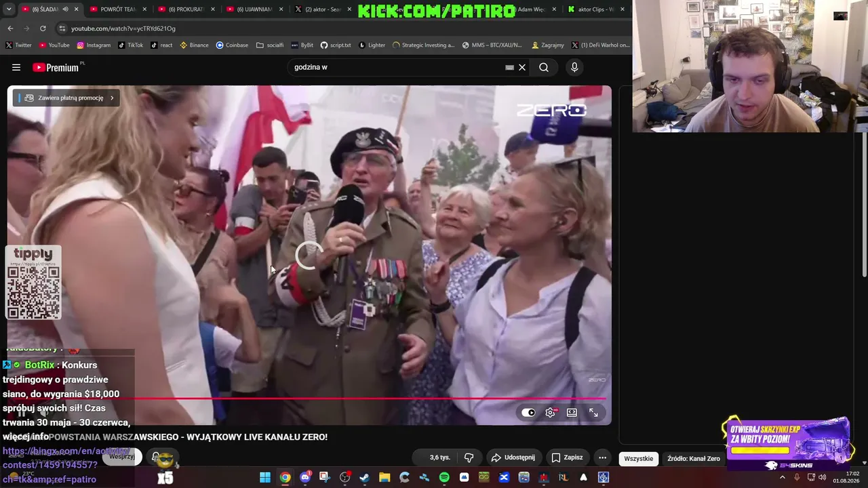Open the script.txt GitHub bookmark
This screenshot has height=488, width=868.
click(336, 45)
